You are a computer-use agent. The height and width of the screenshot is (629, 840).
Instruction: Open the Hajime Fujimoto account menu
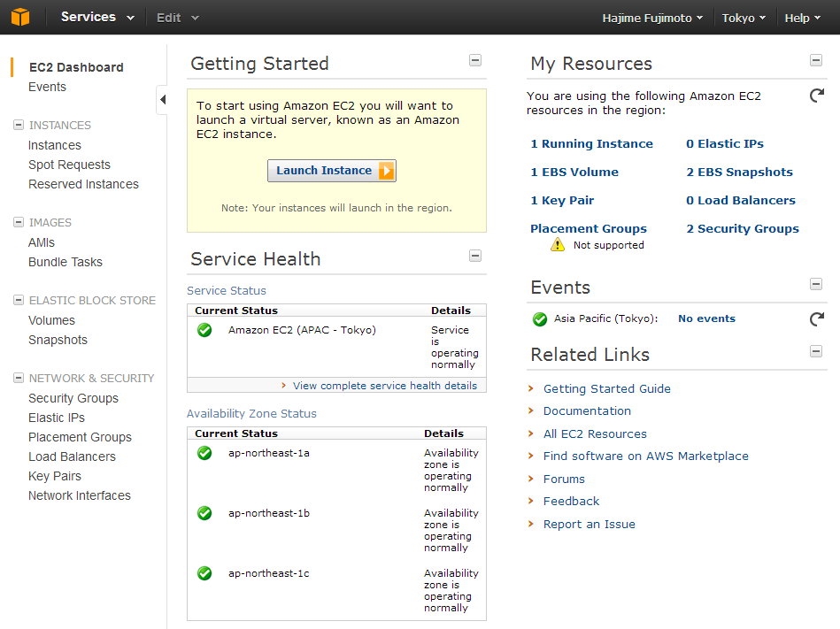[x=652, y=19]
